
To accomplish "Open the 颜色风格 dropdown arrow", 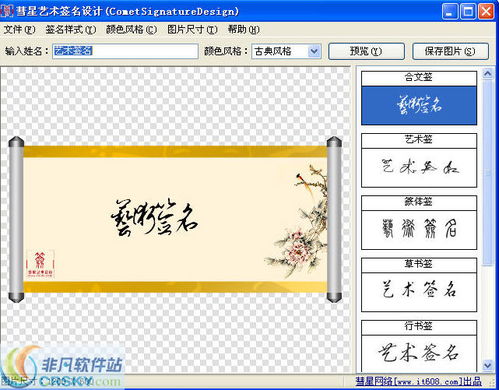I will click(314, 51).
